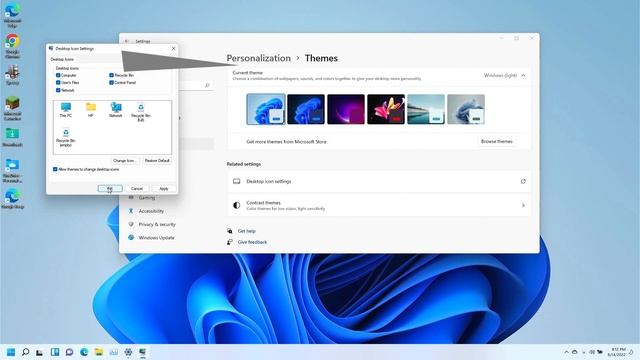This screenshot has width=640, height=360.
Task: Select the Network icon in preview list
Action: (x=116, y=110)
